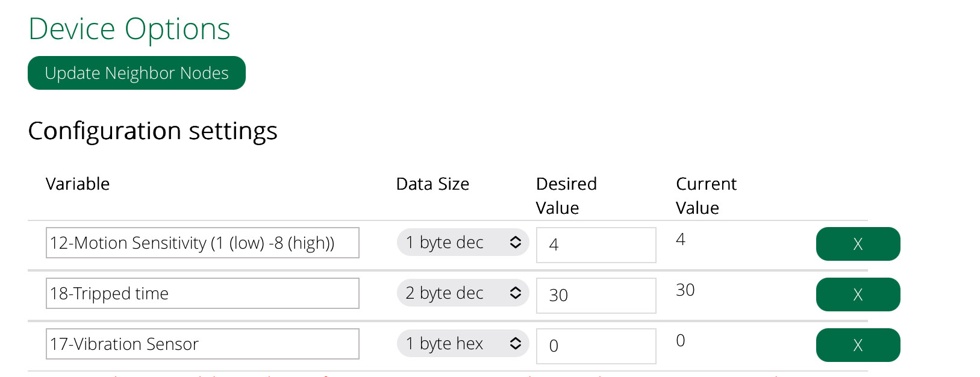Image resolution: width=980 pixels, height=377 pixels.
Task: Click the Data Size column header
Action: tap(432, 184)
